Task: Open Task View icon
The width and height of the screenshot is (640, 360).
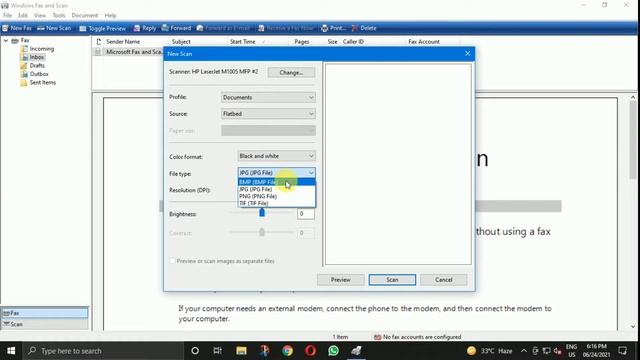Action: coord(218,351)
